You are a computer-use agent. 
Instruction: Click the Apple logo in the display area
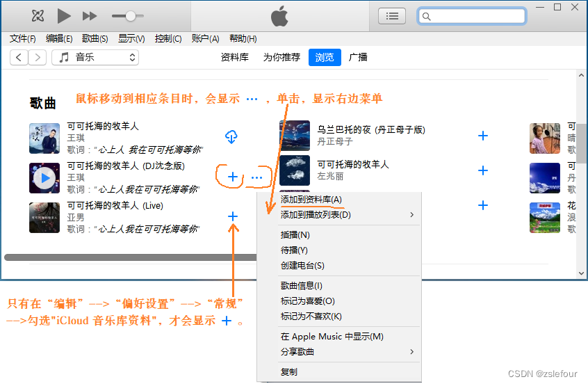coord(279,16)
